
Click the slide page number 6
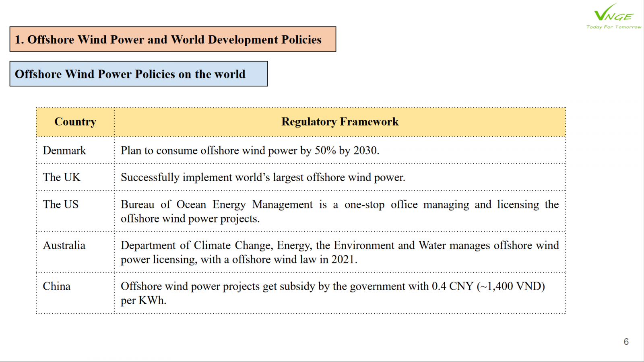tap(626, 342)
